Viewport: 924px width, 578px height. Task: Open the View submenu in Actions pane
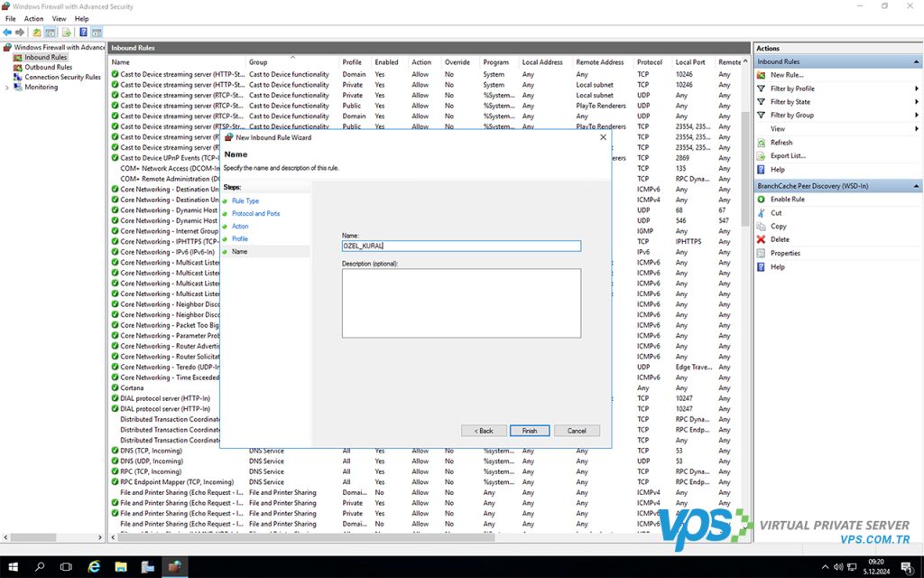[x=917, y=128]
